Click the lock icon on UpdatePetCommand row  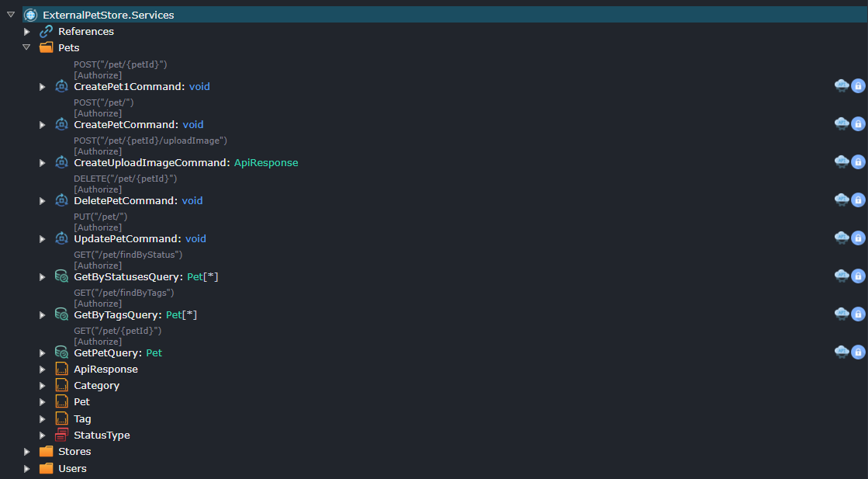[x=858, y=238]
